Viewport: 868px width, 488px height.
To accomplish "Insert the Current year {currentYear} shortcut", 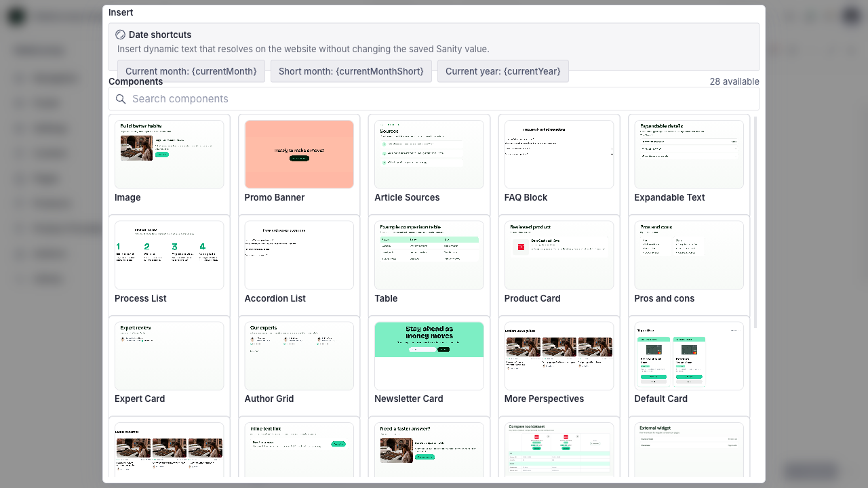I will pos(503,71).
